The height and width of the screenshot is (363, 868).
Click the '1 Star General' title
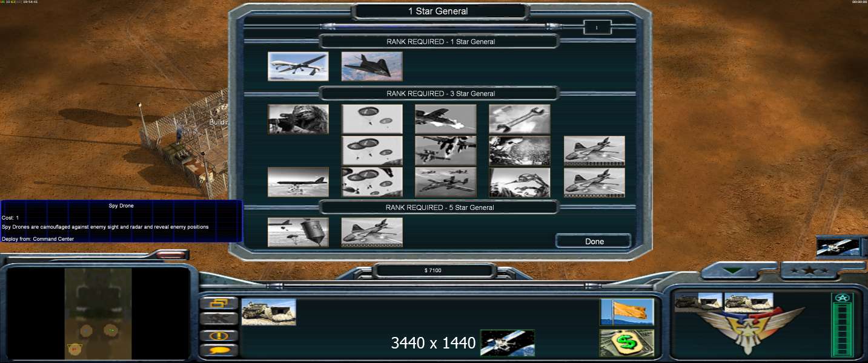[438, 11]
